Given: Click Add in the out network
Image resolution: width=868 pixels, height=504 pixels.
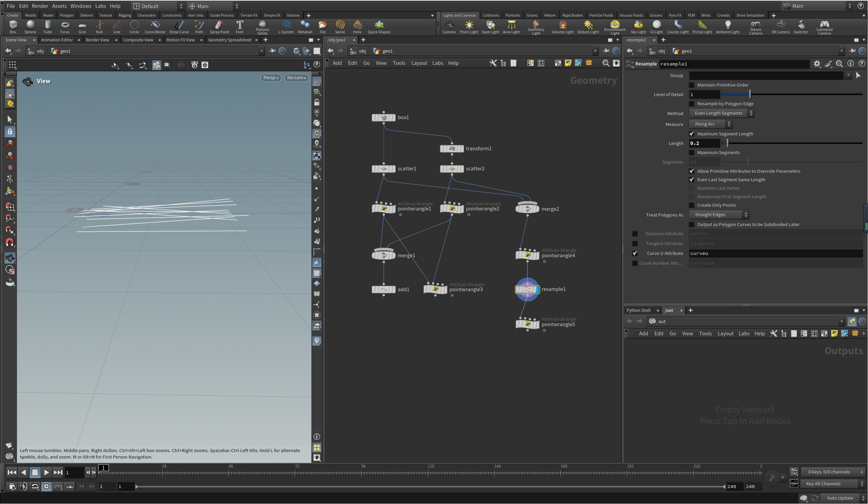Looking at the screenshot, I should 643,334.
